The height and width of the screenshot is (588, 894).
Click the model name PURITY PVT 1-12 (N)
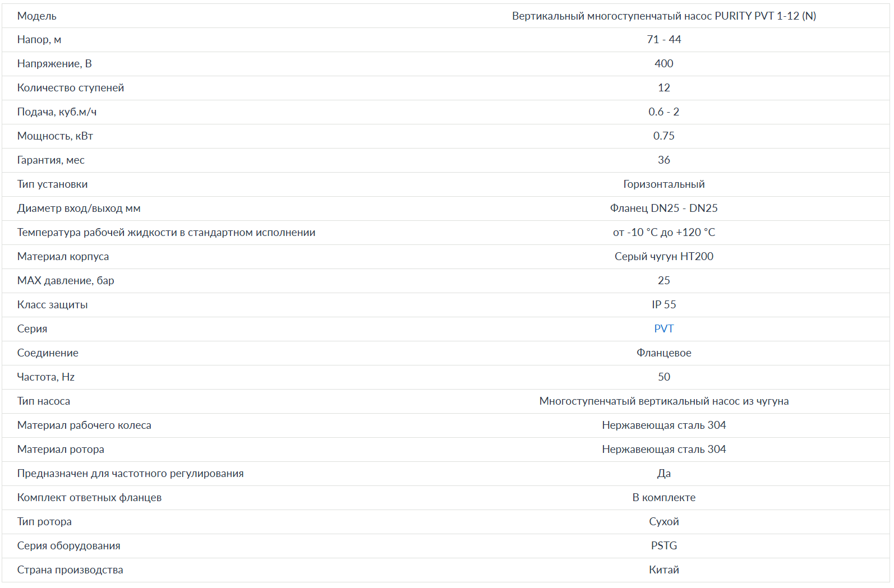point(663,16)
